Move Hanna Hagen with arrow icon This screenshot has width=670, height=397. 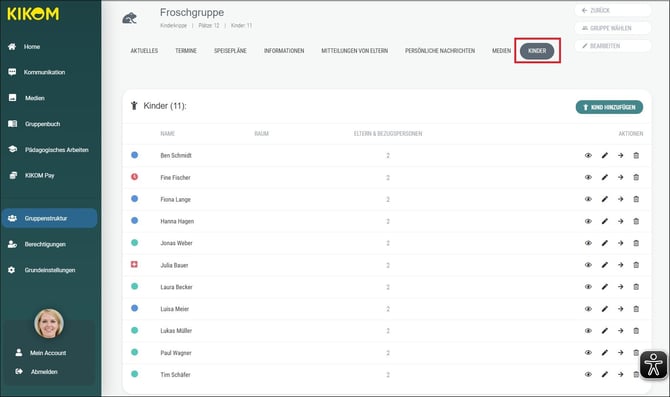(x=620, y=221)
